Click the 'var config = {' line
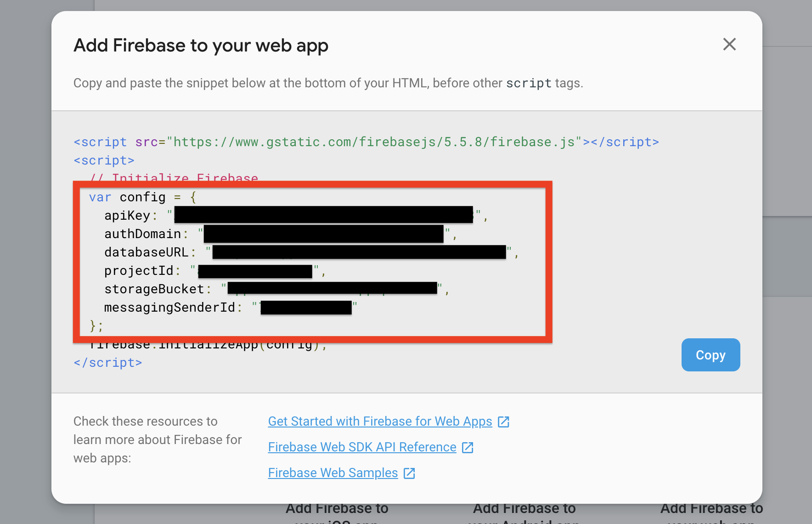 tap(143, 197)
